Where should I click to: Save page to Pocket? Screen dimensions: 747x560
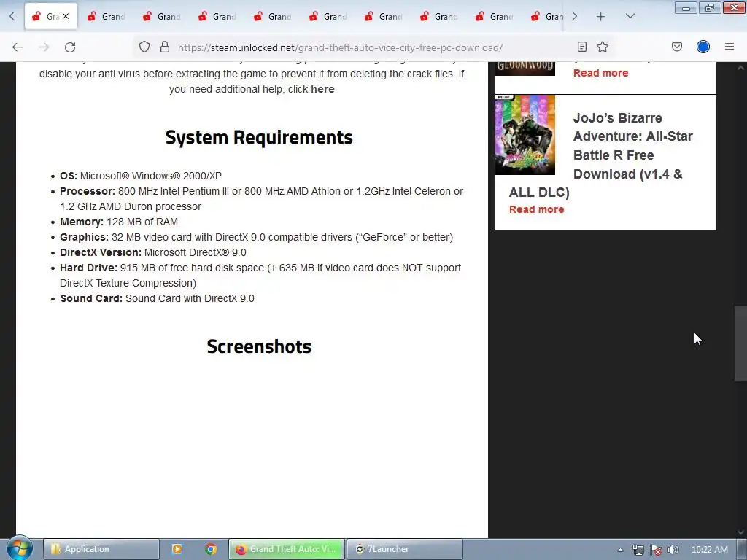(x=677, y=47)
